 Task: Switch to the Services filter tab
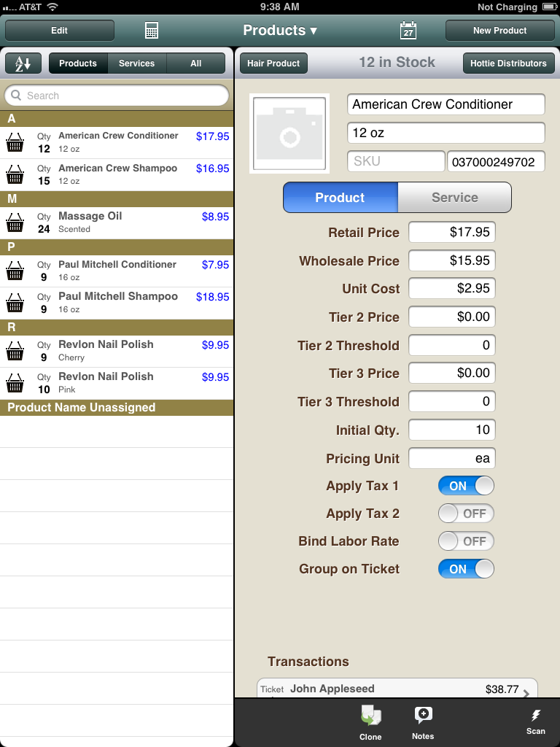[136, 63]
